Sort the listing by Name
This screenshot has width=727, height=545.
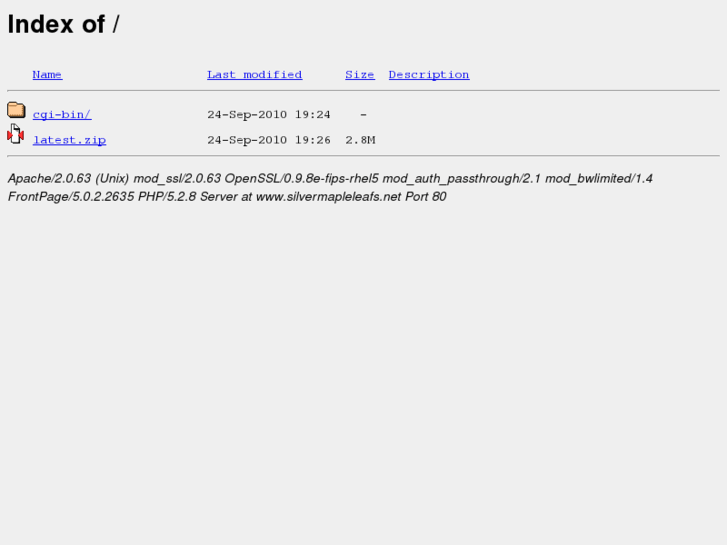coord(47,75)
